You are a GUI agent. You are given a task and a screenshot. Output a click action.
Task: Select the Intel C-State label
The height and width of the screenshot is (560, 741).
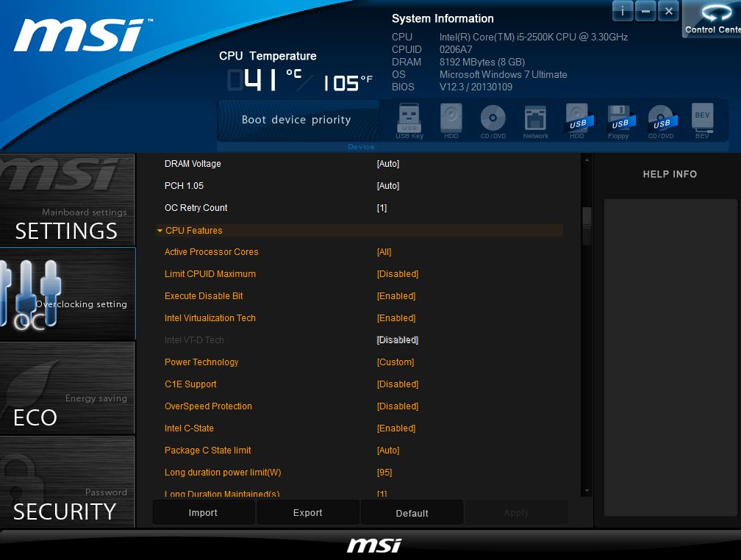point(189,428)
